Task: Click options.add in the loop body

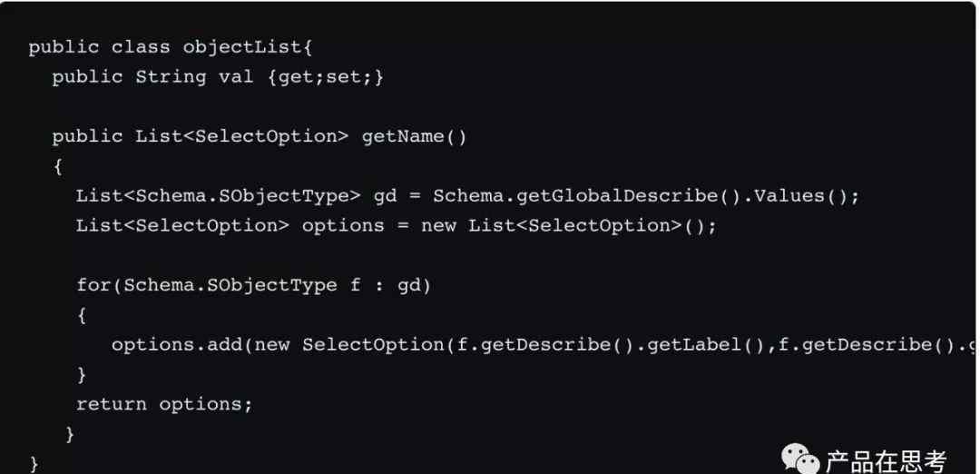Action: pyautogui.click(x=181, y=345)
